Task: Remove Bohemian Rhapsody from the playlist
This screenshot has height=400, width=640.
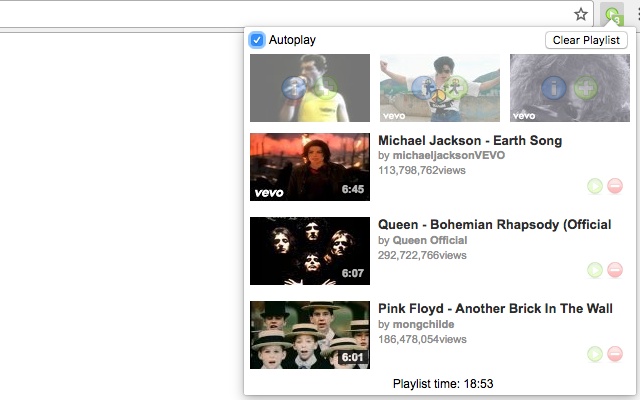Action: click(615, 270)
